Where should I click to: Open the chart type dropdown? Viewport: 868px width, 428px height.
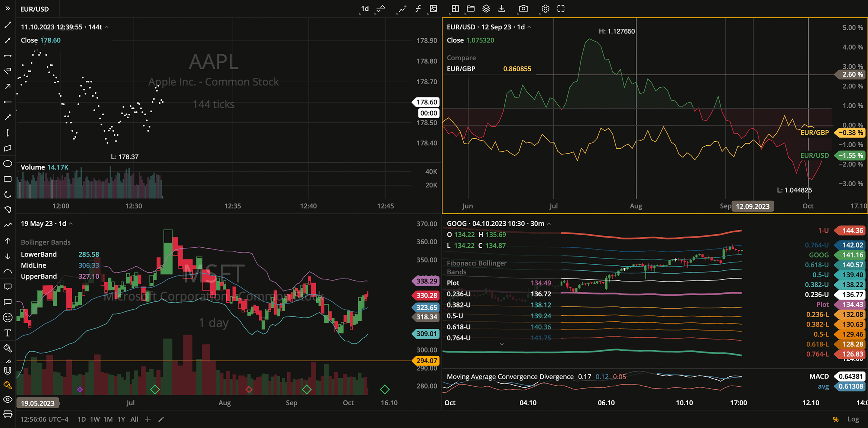click(x=381, y=9)
